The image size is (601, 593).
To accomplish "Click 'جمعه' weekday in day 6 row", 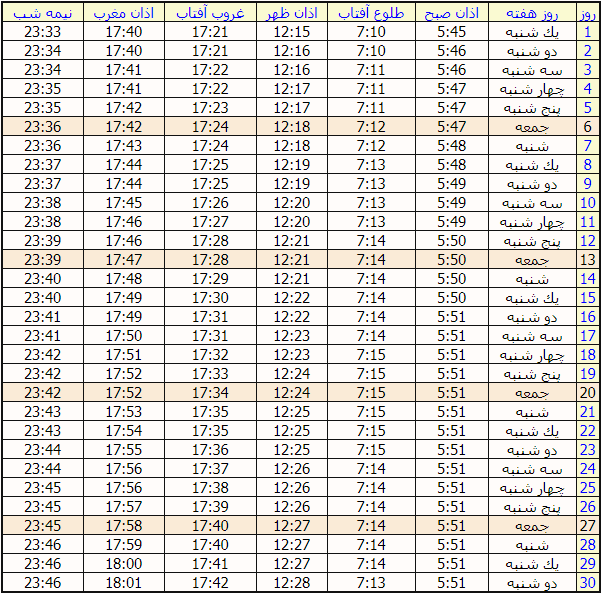I will point(532,127).
